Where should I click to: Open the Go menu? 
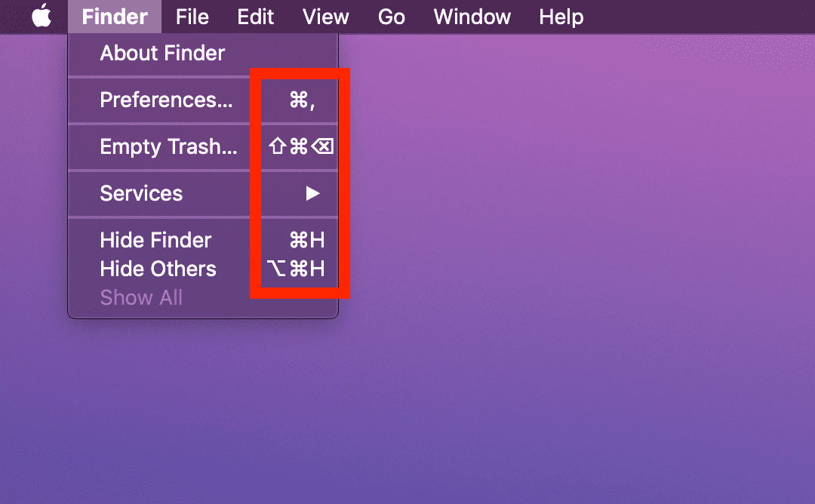tap(391, 17)
